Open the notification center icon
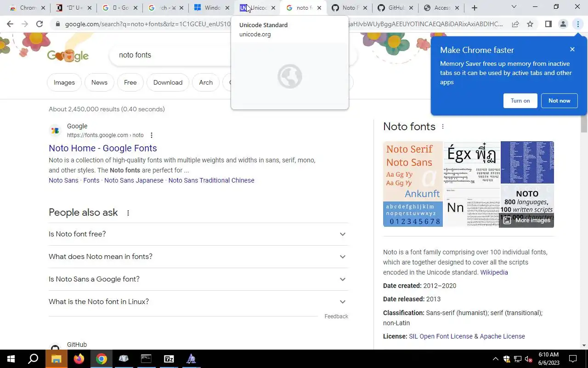Image resolution: width=588 pixels, height=368 pixels. [x=573, y=359]
